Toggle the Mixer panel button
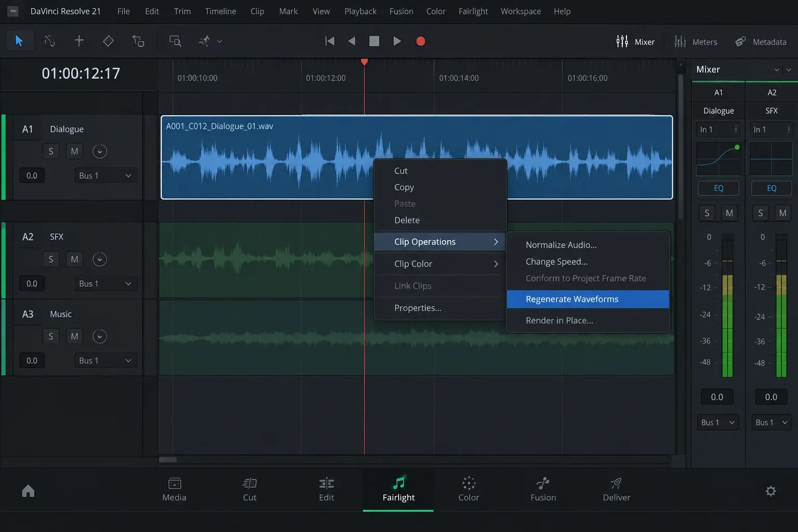798x532 pixels. pyautogui.click(x=635, y=42)
